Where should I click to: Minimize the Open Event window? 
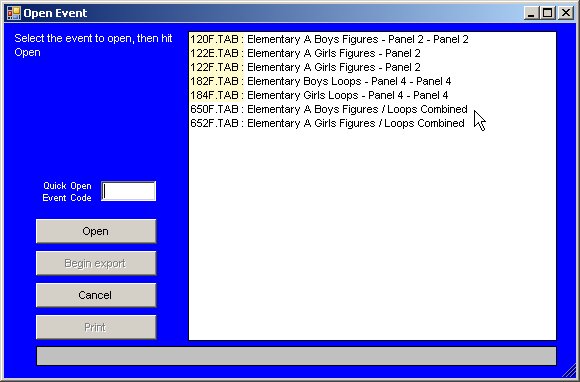tap(531, 13)
